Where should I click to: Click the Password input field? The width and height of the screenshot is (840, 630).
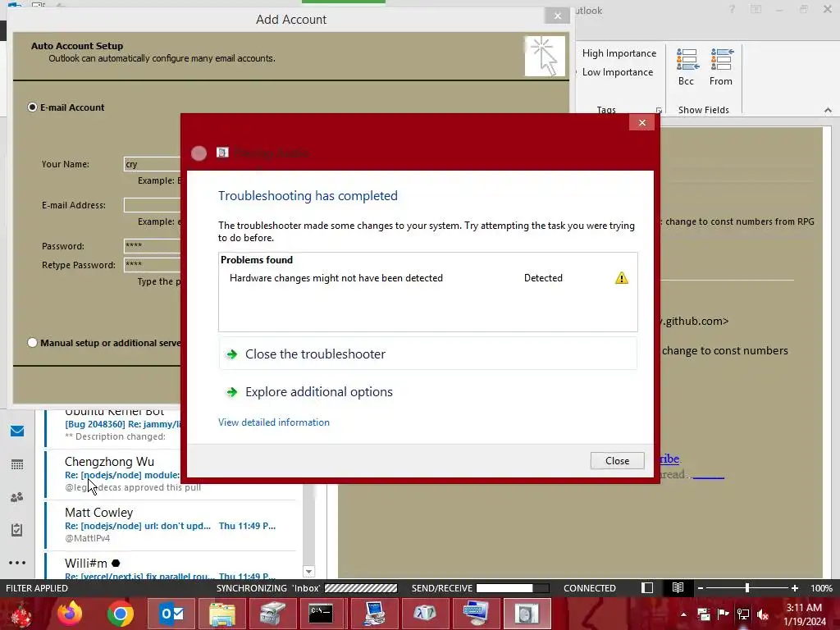[x=152, y=246]
